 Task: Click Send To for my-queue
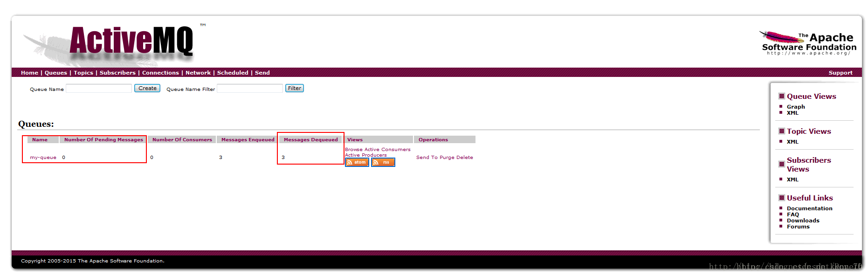(x=427, y=158)
